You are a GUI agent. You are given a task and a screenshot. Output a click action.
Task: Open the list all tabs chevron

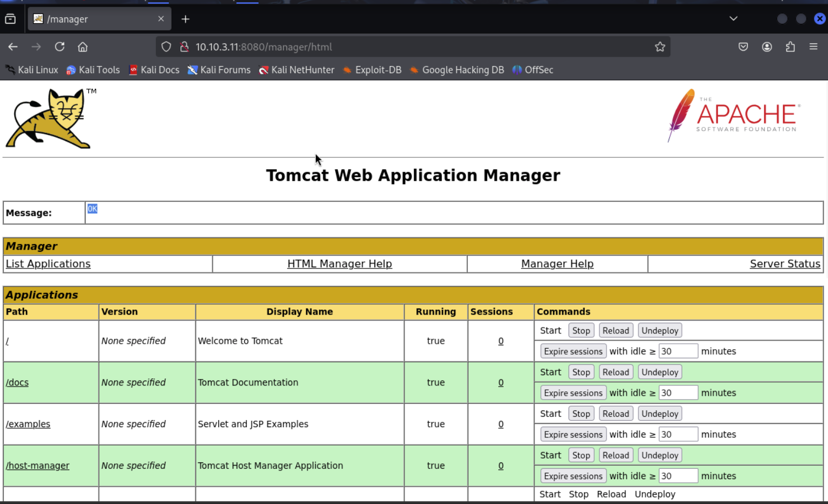[733, 19]
